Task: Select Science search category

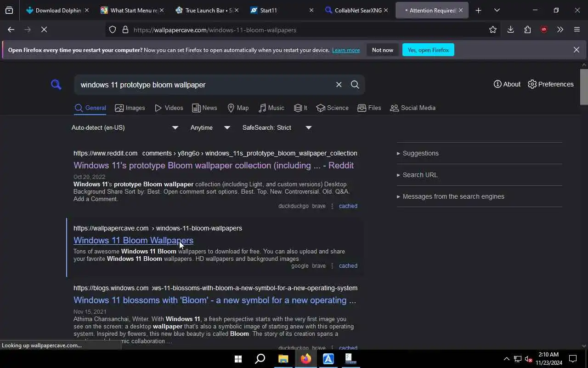Action: 332,108
